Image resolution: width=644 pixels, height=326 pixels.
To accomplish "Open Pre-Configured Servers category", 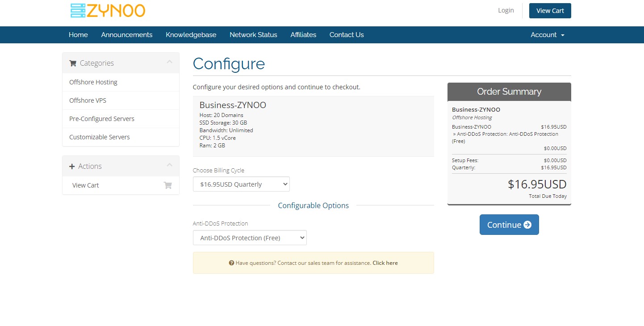I will pos(101,119).
